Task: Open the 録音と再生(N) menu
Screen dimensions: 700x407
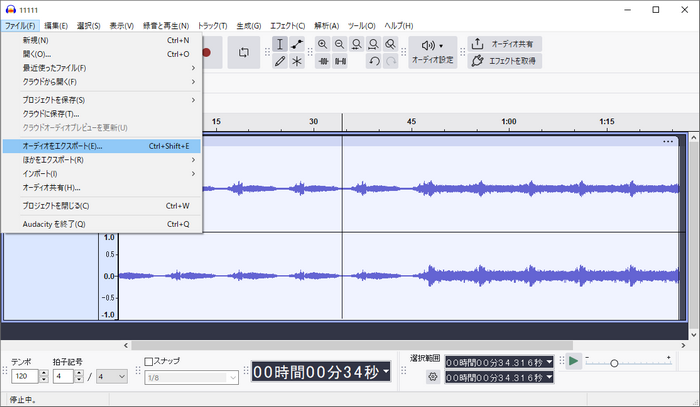Action: [166, 26]
